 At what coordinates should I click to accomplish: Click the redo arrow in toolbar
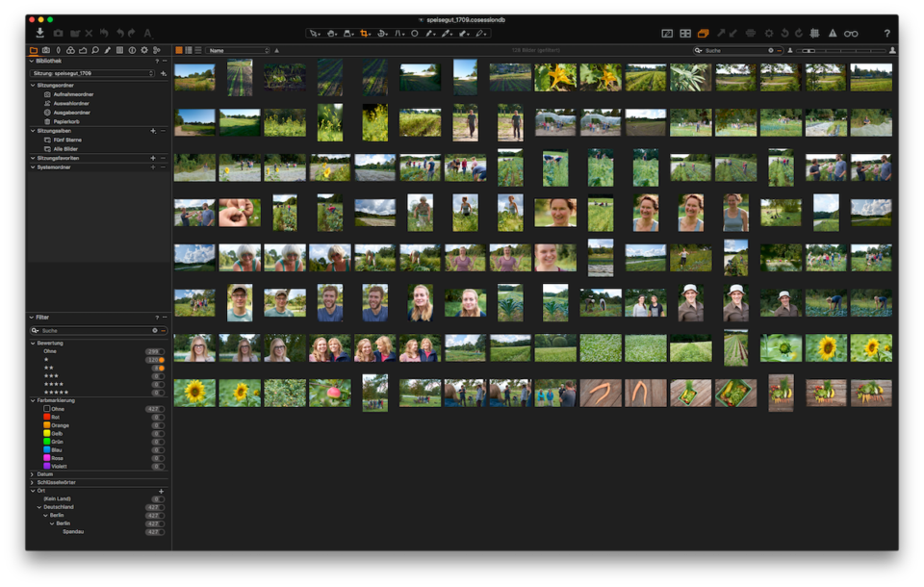132,34
